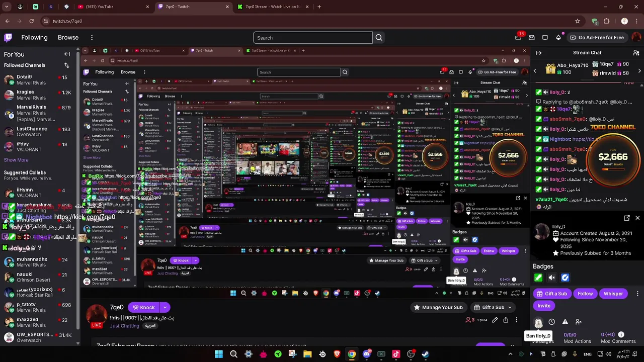Click the green moderator sword badge under Badges
The width and height of the screenshot is (644, 362).
(538, 278)
